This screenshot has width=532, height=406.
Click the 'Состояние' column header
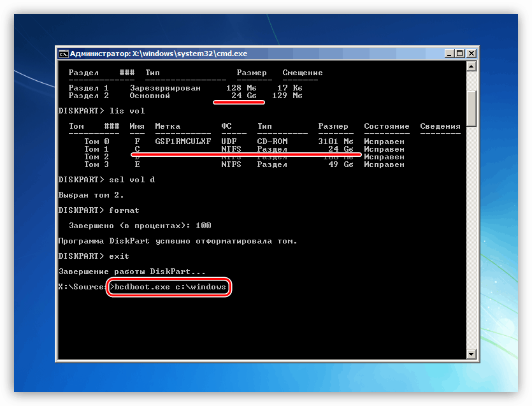coord(387,126)
